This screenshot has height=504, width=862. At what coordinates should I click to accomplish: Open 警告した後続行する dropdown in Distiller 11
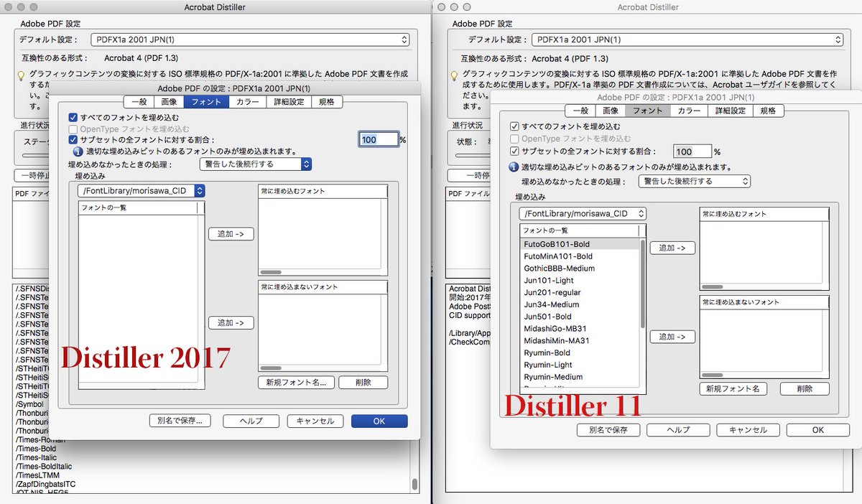pyautogui.click(x=695, y=182)
